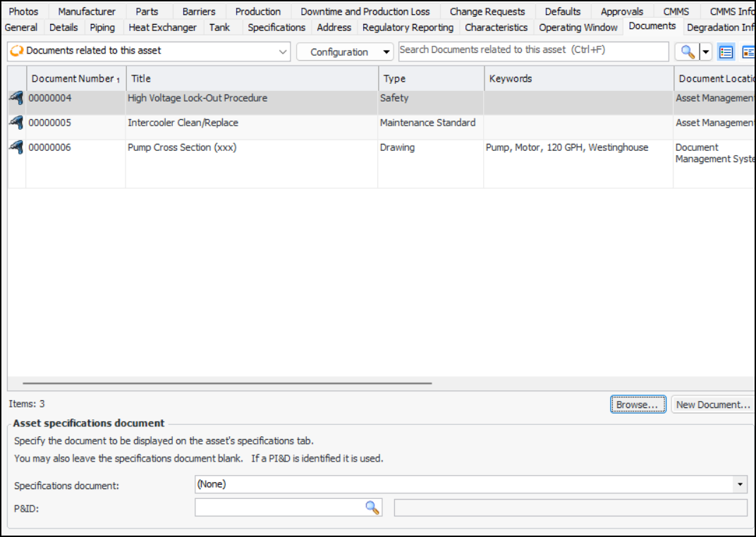756x537 pixels.
Task: Open the Change Requests tab
Action: point(487,11)
